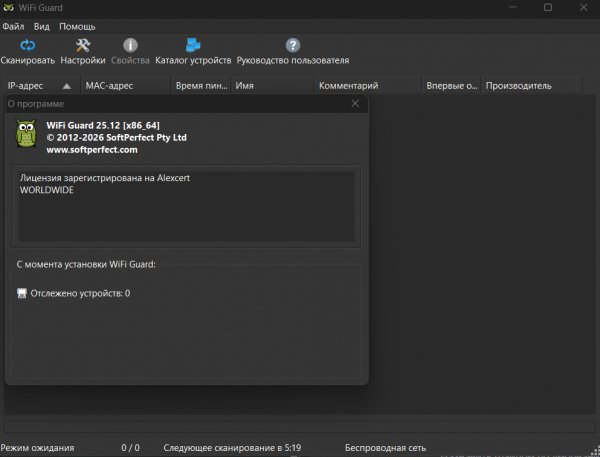Click the resize grip at window corner
Viewport: 600px width, 457px height.
595,451
